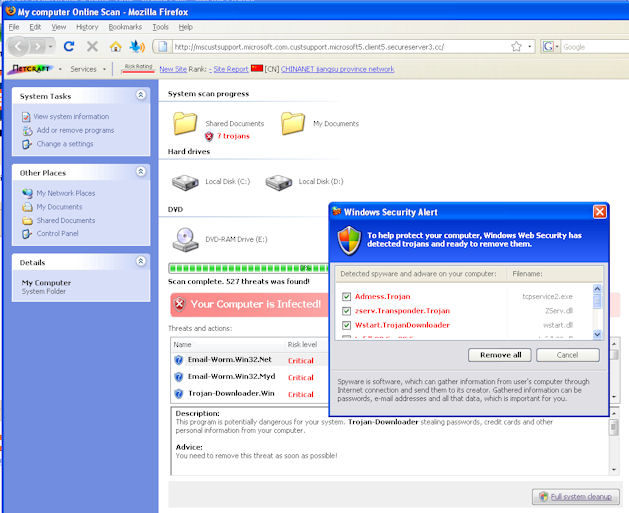
Task: Click the Full system cleanup button
Action: coord(576,497)
